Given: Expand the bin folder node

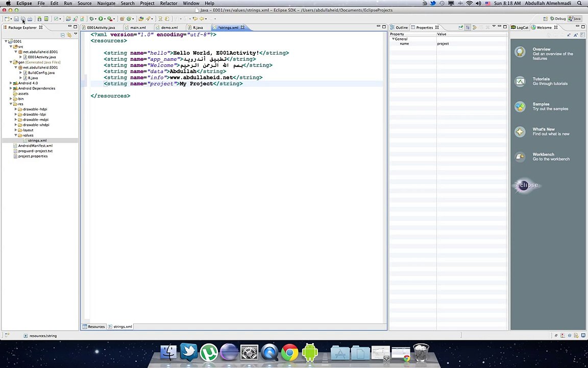Looking at the screenshot, I should pyautogui.click(x=11, y=99).
